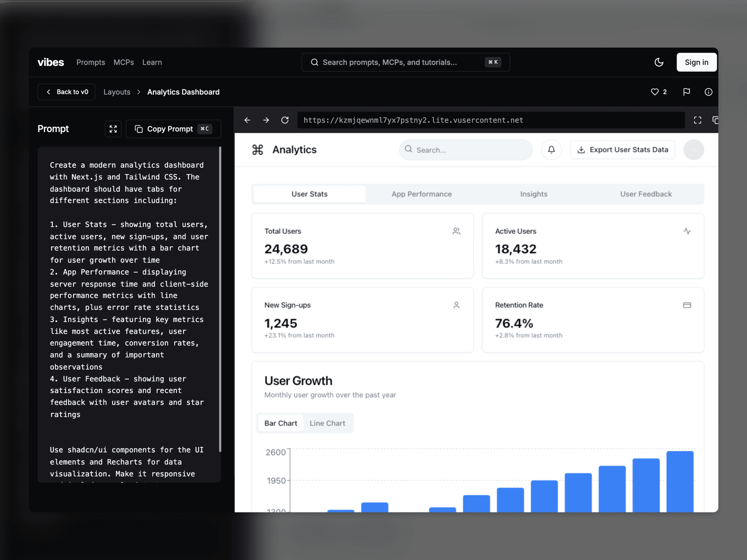This screenshot has width=747, height=560.
Task: Open the App Performance tab
Action: (421, 194)
